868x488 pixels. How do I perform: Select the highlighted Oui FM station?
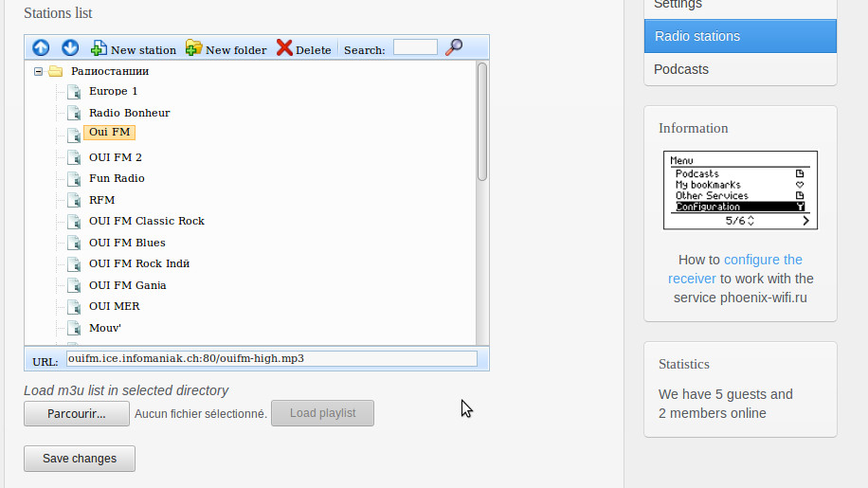pos(110,133)
